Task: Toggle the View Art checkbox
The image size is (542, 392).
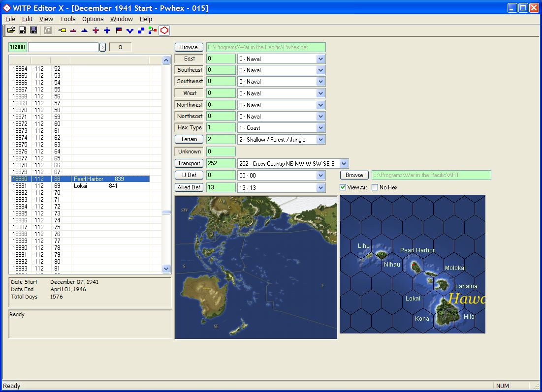Action: 343,187
